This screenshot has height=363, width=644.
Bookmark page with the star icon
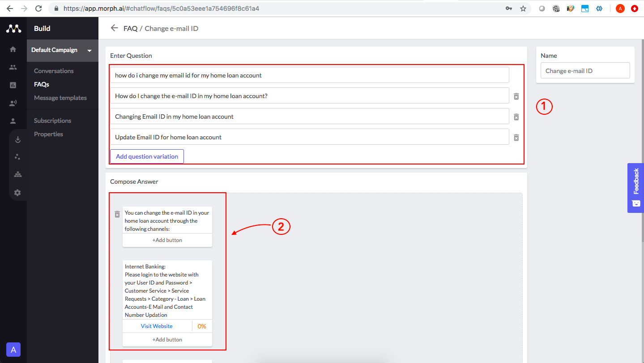click(523, 9)
